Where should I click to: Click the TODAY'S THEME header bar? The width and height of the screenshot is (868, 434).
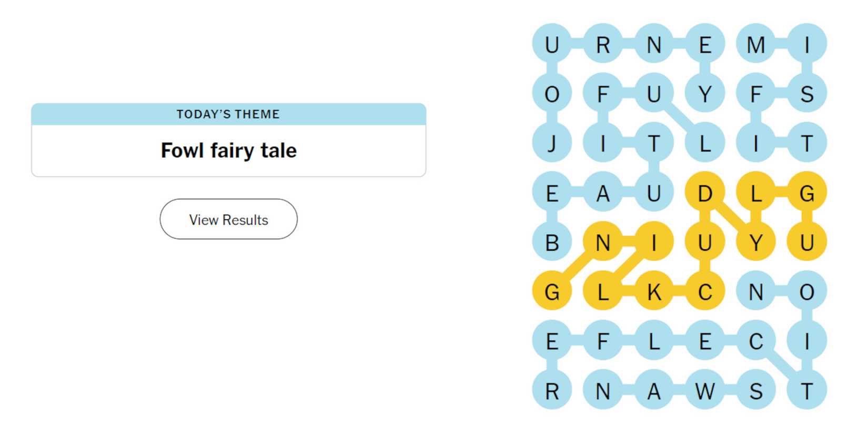228,114
